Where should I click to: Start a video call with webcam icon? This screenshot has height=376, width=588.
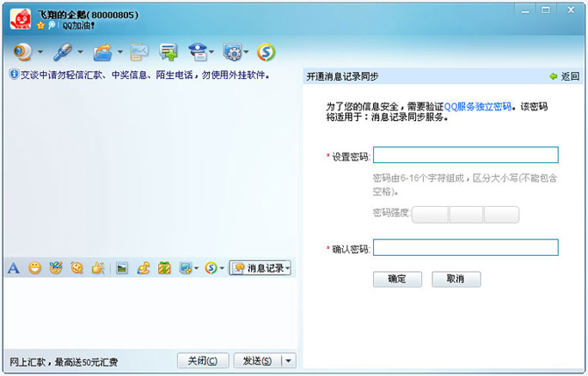pyautogui.click(x=22, y=52)
